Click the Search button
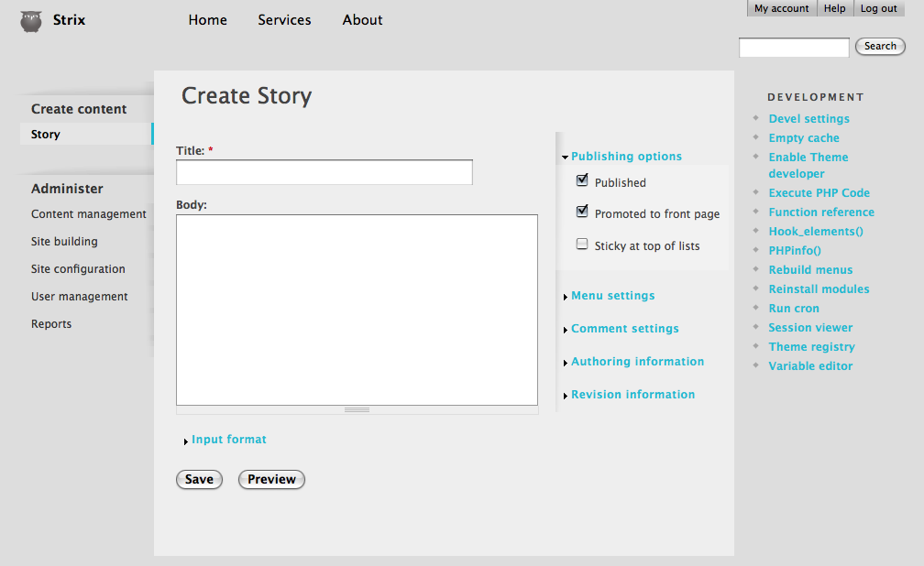Viewport: 924px width, 566px height. point(880,46)
